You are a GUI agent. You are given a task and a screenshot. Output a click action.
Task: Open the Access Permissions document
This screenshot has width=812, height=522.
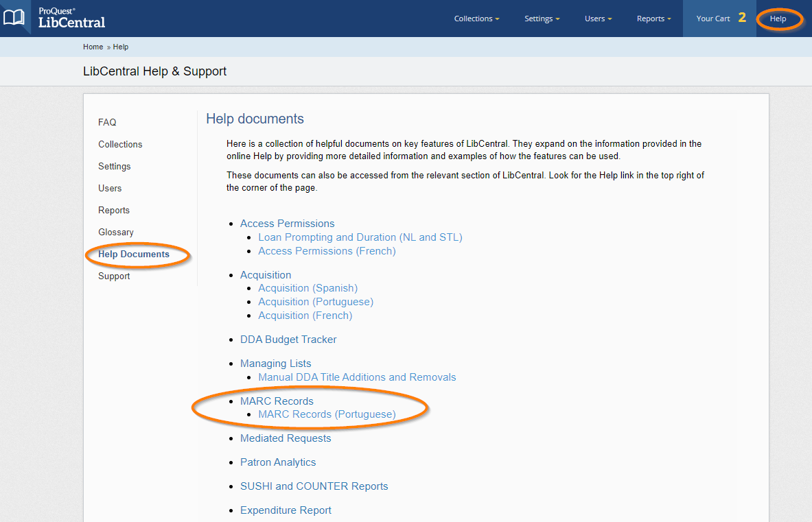coord(287,224)
